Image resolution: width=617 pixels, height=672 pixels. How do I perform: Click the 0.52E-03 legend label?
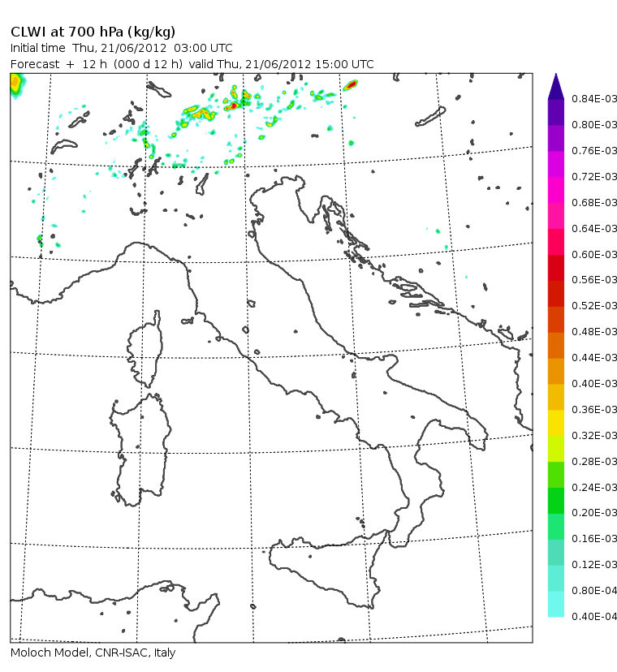tap(594, 306)
